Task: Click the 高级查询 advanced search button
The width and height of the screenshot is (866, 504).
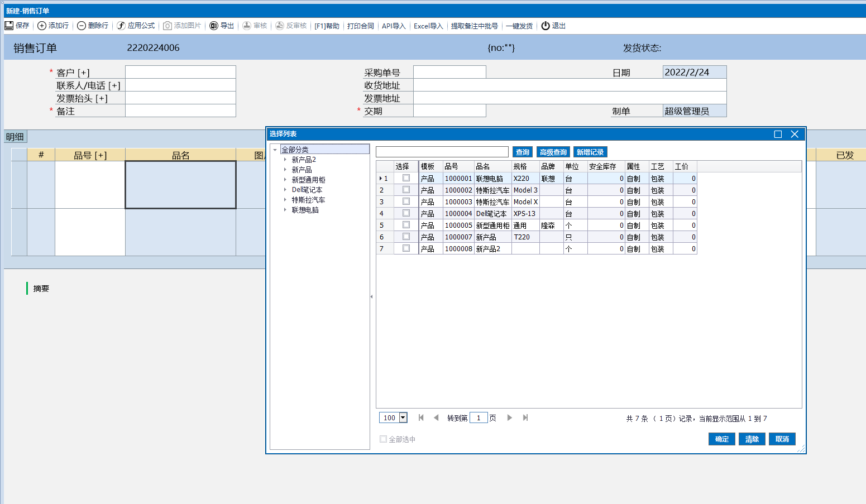Action: (553, 152)
